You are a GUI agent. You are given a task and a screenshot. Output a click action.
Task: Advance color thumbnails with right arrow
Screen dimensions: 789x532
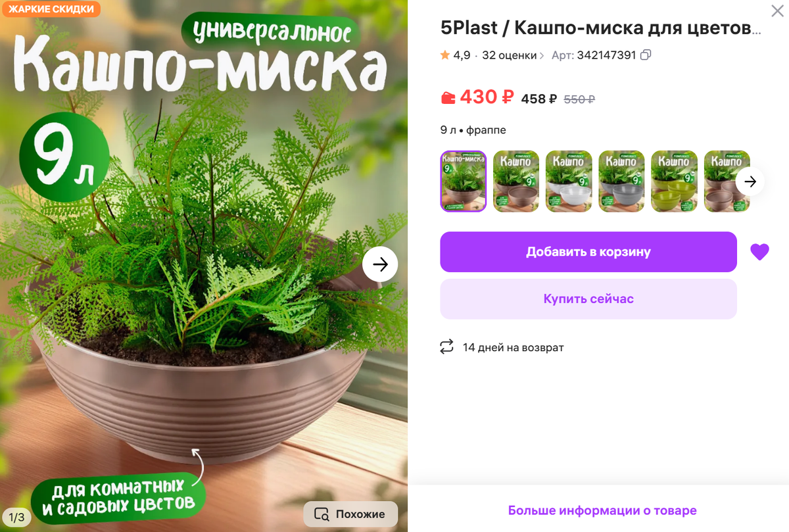click(x=750, y=181)
